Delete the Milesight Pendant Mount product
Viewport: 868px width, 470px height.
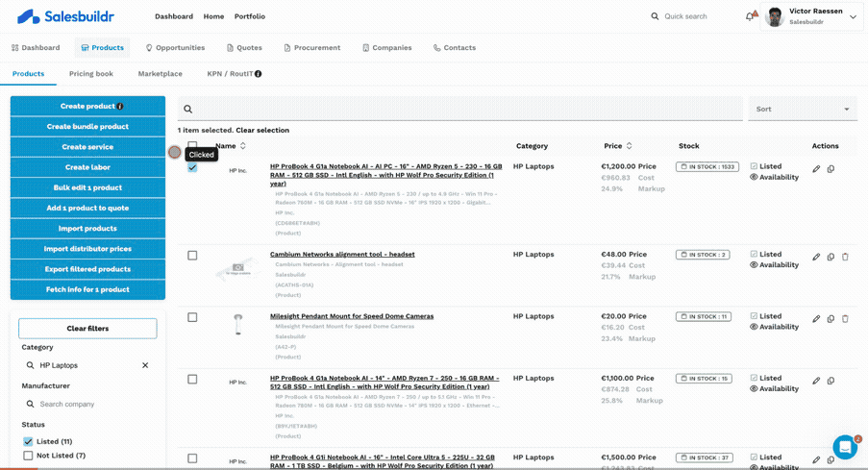pyautogui.click(x=845, y=319)
